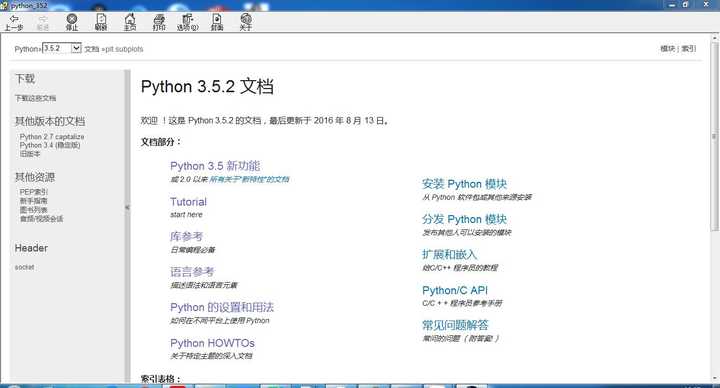This screenshot has height=388, width=720.
Task: Collapse the sidebar with the « handle
Action: point(127,208)
